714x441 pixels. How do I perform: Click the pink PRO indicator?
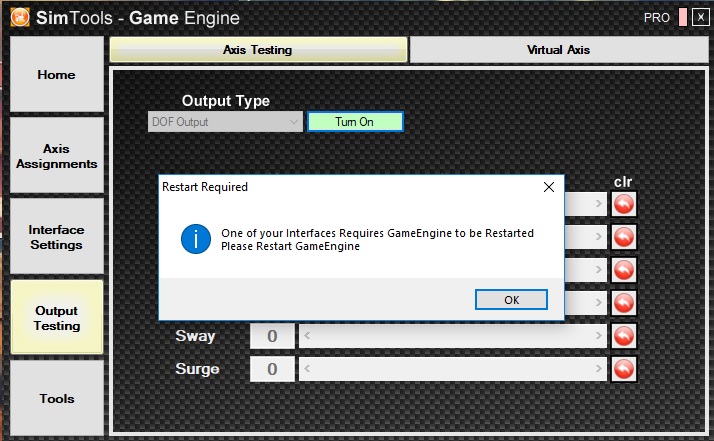click(x=683, y=17)
